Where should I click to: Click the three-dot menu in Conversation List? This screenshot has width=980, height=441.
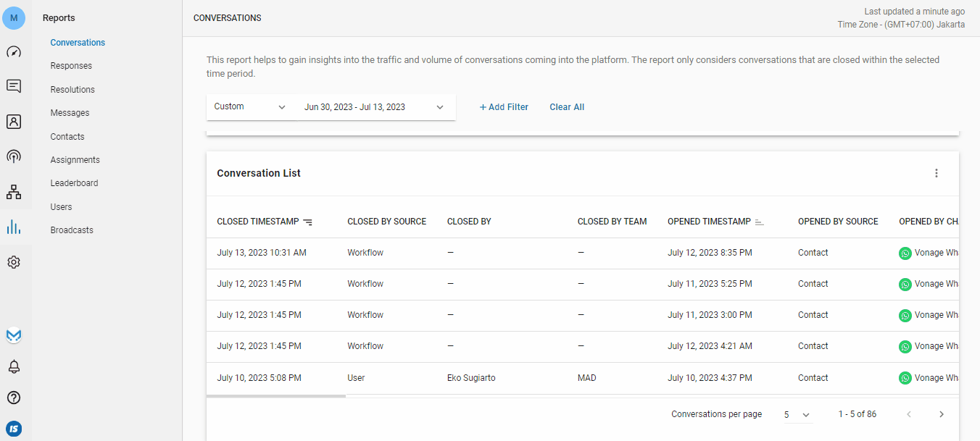pyautogui.click(x=936, y=173)
